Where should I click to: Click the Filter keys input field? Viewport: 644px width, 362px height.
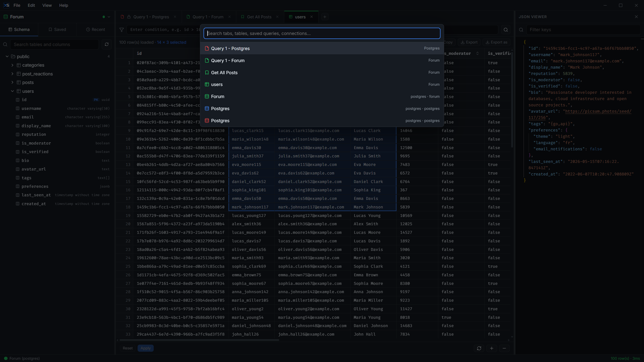point(583,30)
